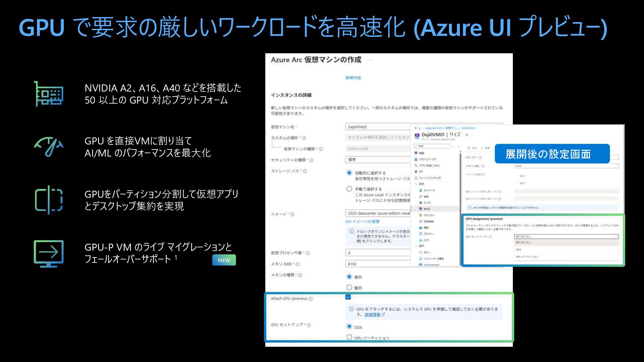Click the favorite star beside Deji0VM01 | サイズ title

(x=467, y=135)
